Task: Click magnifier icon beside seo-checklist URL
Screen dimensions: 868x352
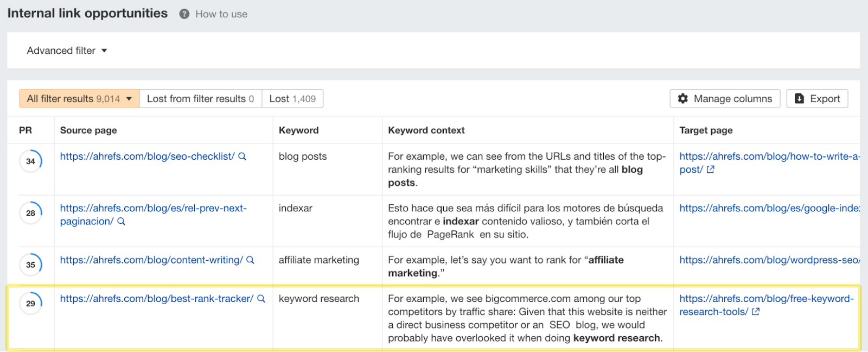Action: (x=242, y=156)
